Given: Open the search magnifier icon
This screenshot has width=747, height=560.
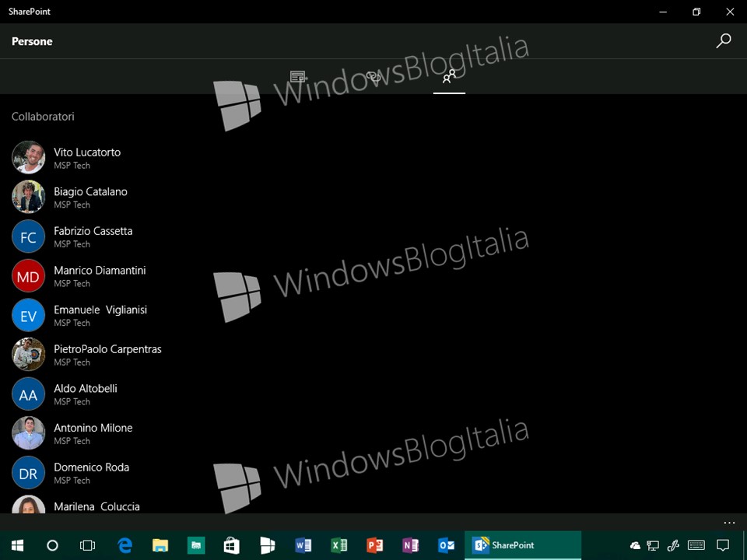Looking at the screenshot, I should point(723,41).
